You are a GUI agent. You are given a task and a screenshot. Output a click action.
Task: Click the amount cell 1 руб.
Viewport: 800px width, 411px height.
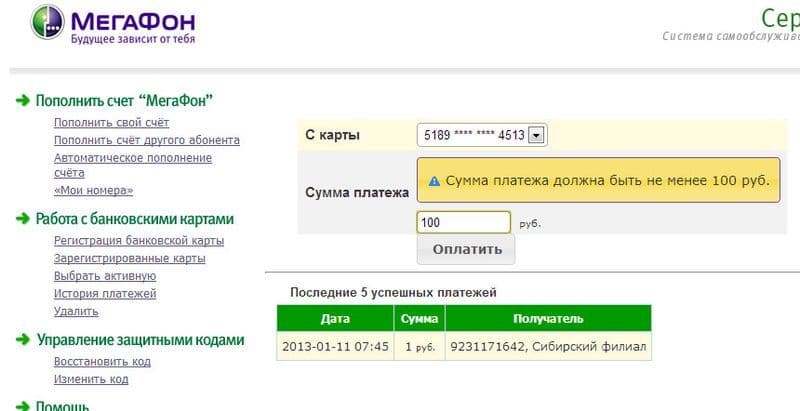(x=419, y=346)
